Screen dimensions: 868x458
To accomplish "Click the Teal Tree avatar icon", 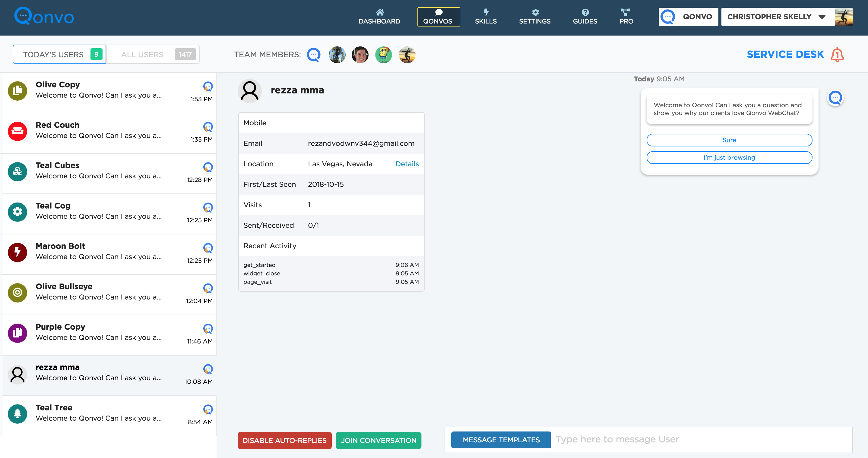I will coord(17,414).
